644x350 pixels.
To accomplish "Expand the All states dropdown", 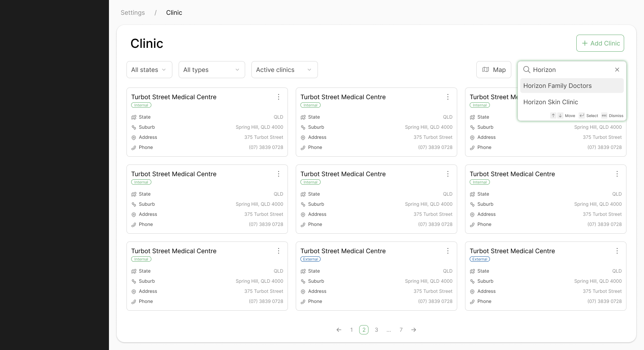I will [149, 70].
